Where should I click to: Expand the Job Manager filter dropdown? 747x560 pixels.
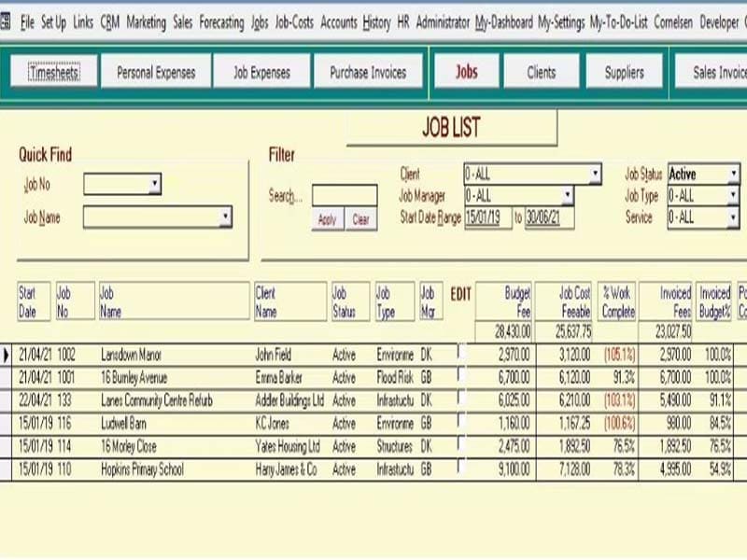click(568, 195)
